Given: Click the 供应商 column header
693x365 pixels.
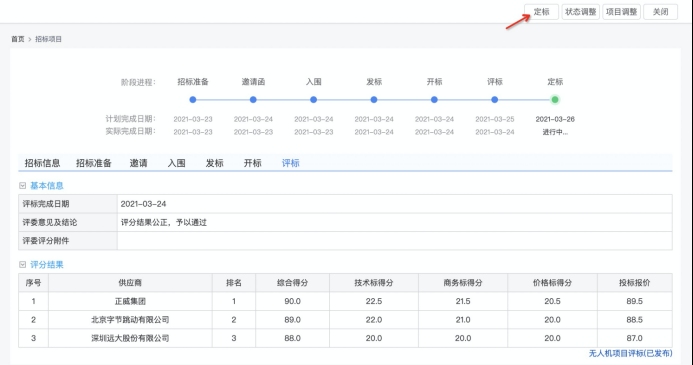Looking at the screenshot, I should point(130,283).
